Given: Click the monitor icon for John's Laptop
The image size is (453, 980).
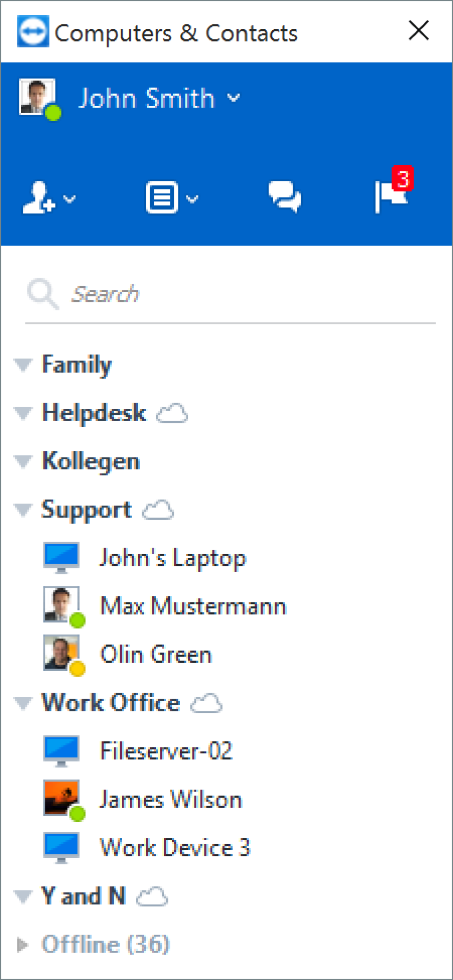Looking at the screenshot, I should click(61, 557).
